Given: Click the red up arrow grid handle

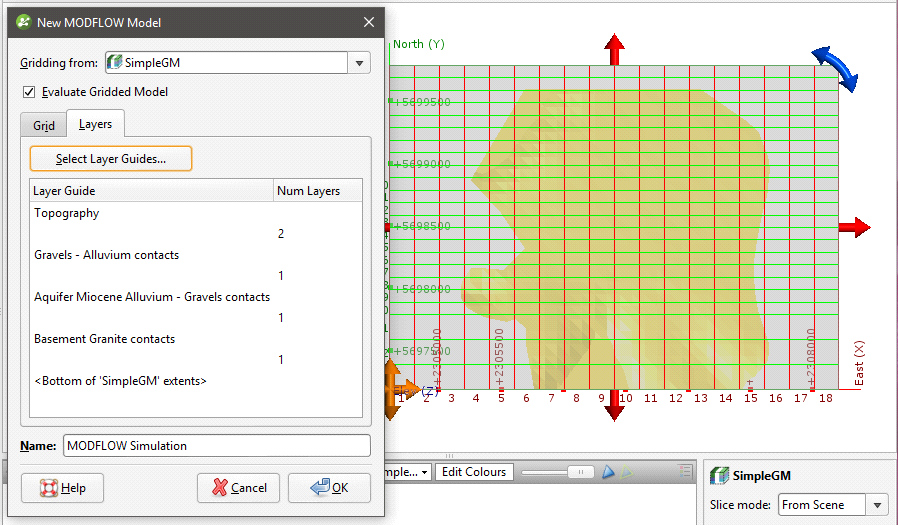Looking at the screenshot, I should [614, 48].
